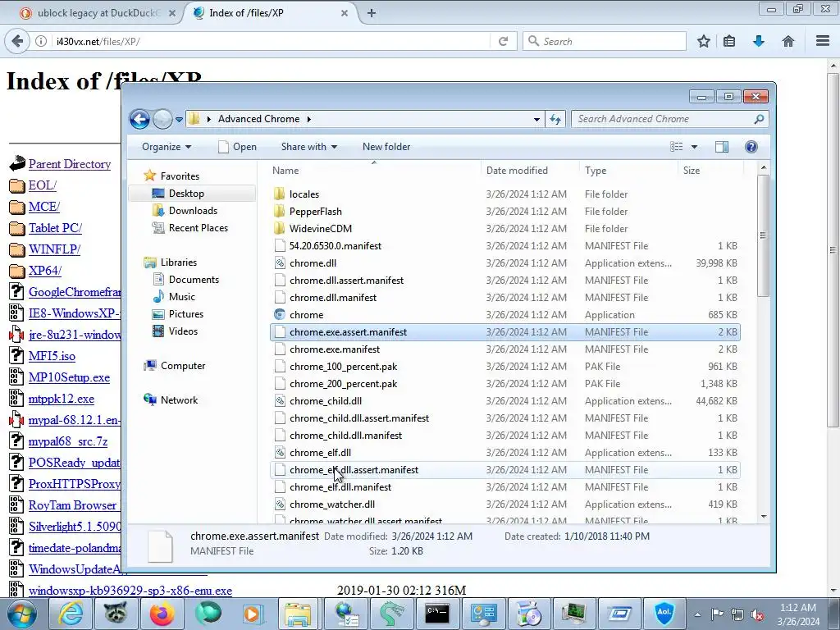This screenshot has width=840, height=630.
Task: Toggle the preview pane button
Action: (722, 147)
